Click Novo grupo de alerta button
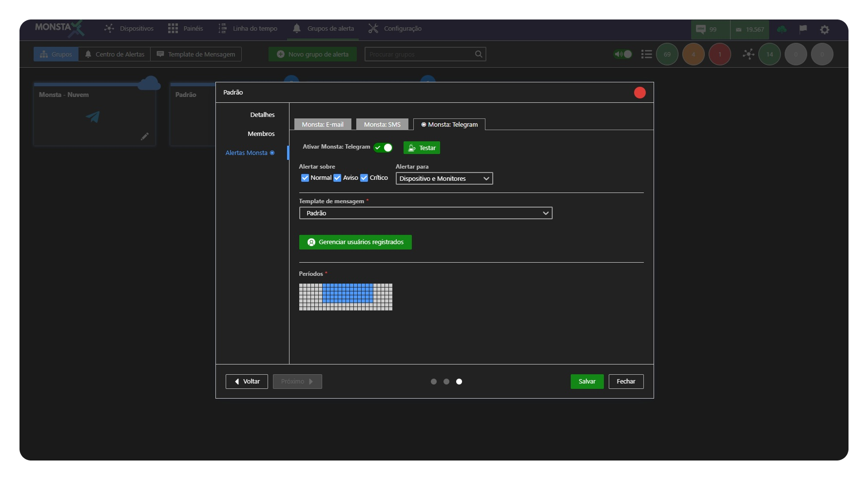868x480 pixels. coord(312,54)
